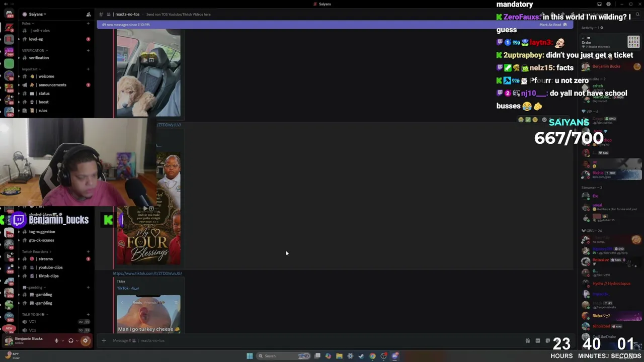Open the self-roles channel
Viewport: 644px width, 362px height.
(55, 31)
